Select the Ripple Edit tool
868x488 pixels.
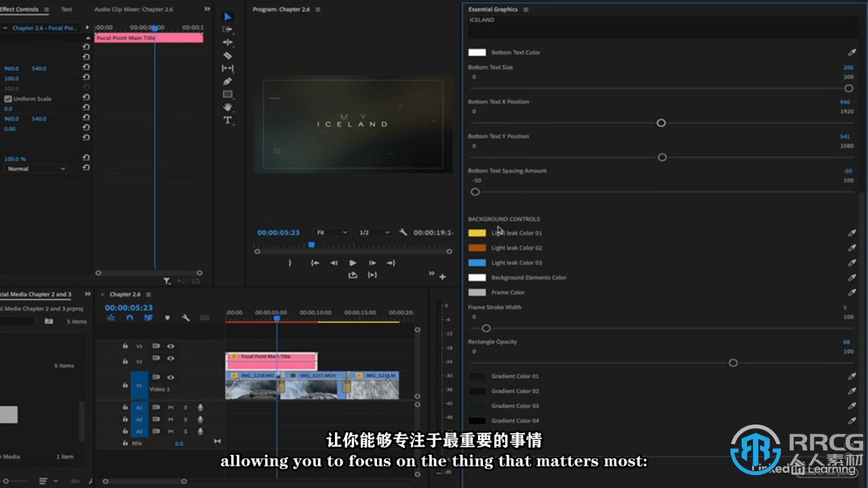[x=228, y=43]
